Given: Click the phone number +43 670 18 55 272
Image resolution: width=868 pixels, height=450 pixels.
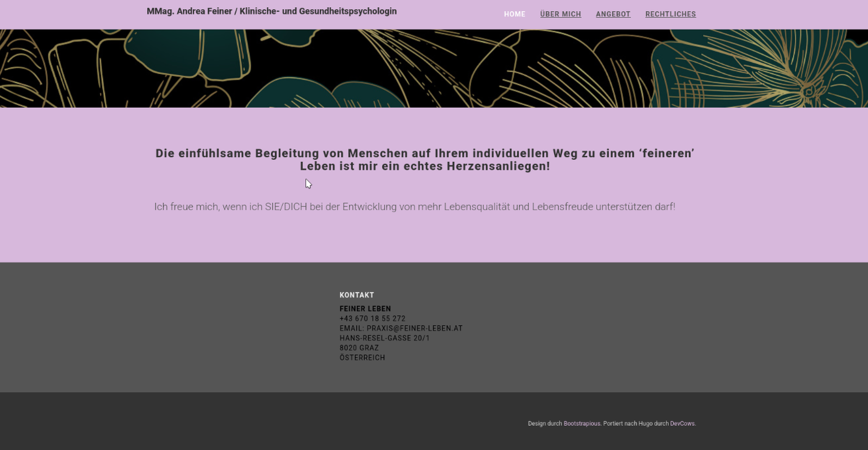Looking at the screenshot, I should click(x=372, y=319).
